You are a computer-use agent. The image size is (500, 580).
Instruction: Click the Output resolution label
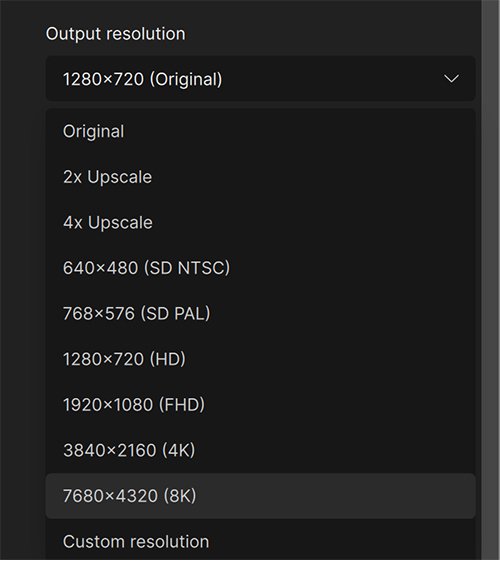point(115,34)
